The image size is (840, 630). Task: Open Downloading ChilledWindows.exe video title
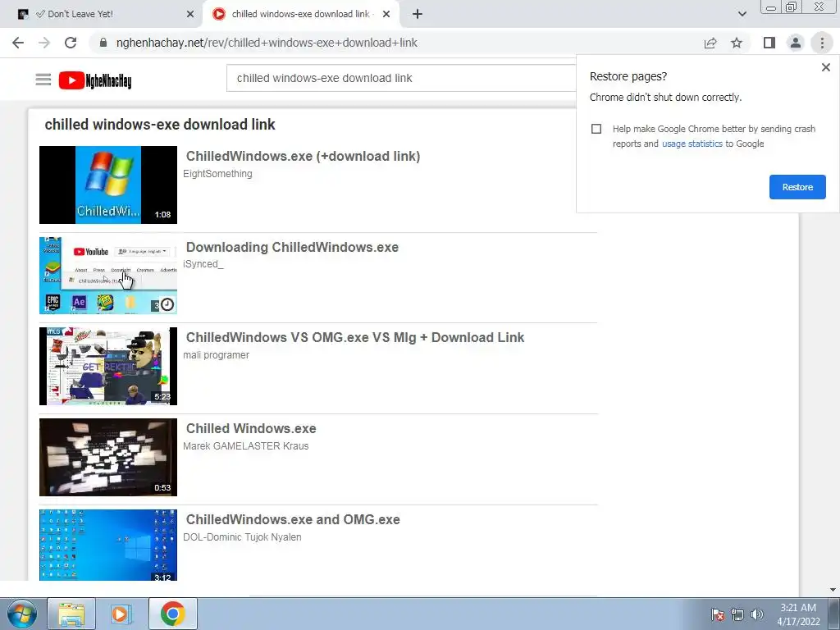coord(292,247)
